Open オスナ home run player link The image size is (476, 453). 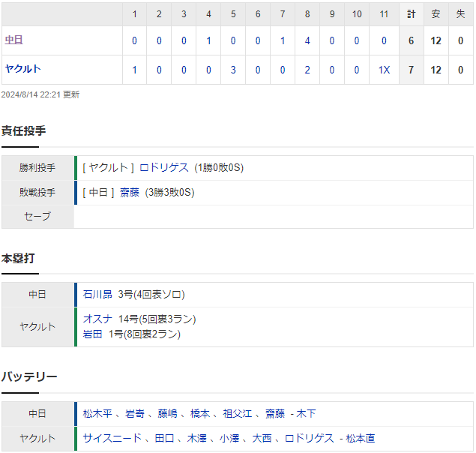pos(97,319)
